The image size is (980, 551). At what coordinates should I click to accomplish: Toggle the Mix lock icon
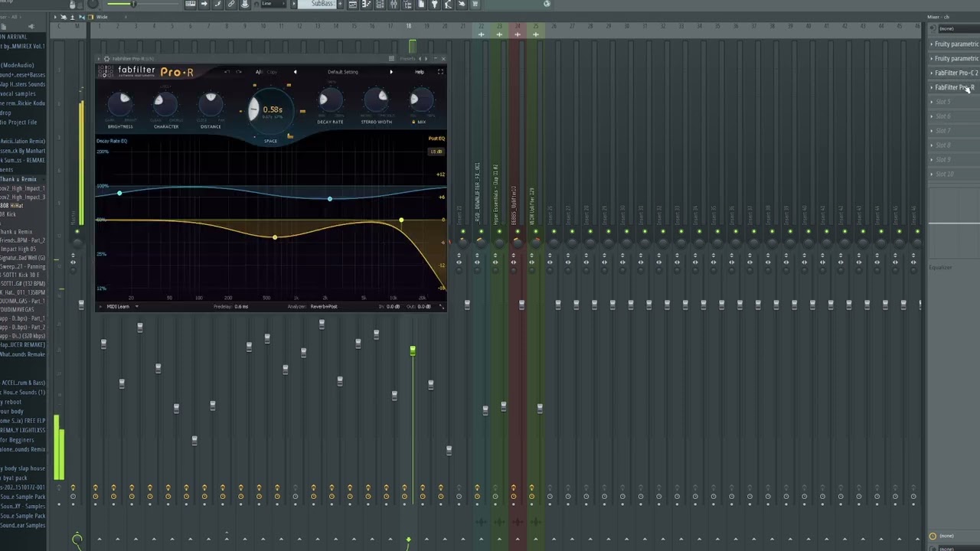[413, 122]
